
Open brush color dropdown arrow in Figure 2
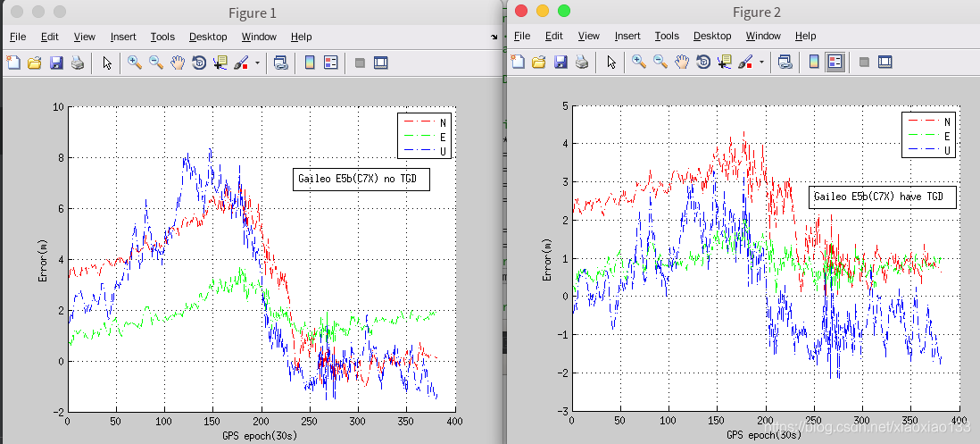pyautogui.click(x=761, y=62)
